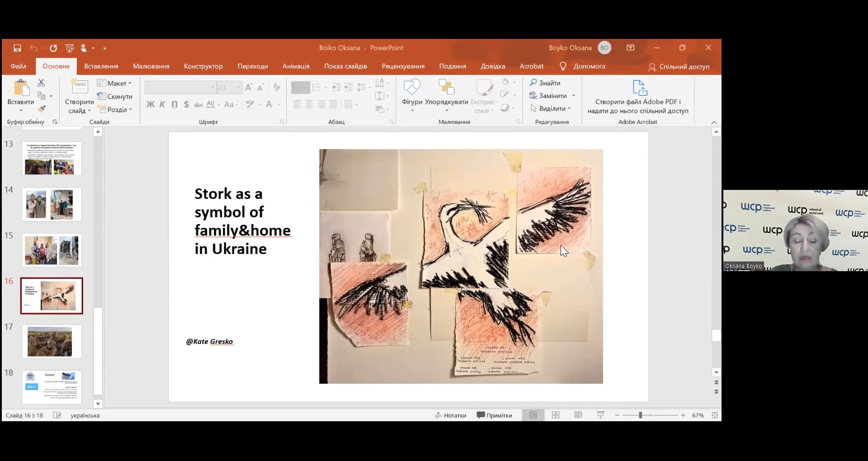
Task: Click the Undo arrow in quick access toolbar
Action: pos(34,48)
